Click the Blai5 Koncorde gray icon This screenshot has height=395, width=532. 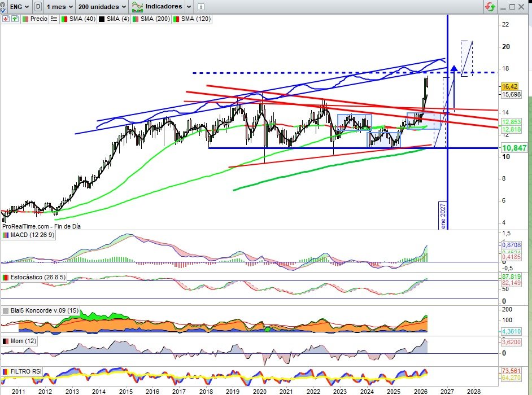tap(6, 310)
